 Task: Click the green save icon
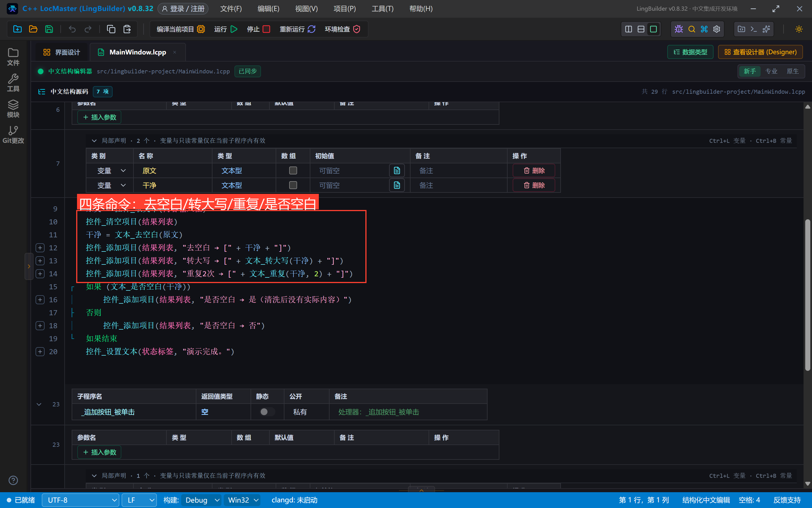pyautogui.click(x=49, y=29)
